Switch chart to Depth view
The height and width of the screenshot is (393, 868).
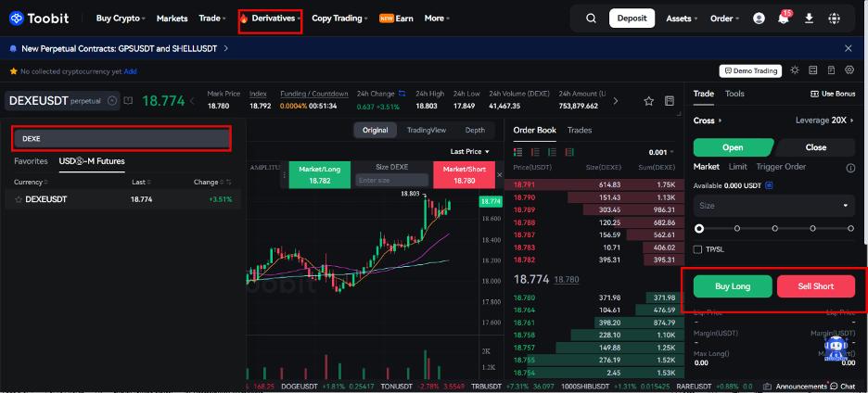475,130
